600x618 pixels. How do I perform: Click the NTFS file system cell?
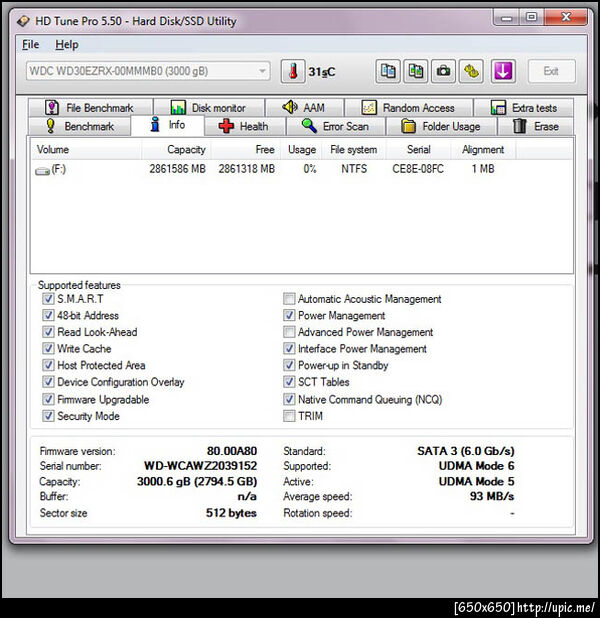(354, 169)
